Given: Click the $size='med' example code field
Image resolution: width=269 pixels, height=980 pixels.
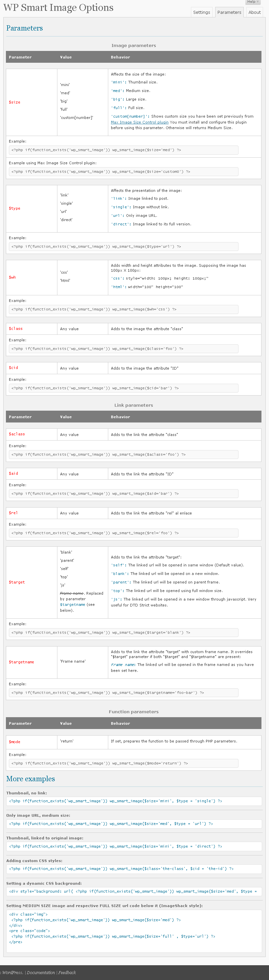Looking at the screenshot, I should tap(123, 150).
